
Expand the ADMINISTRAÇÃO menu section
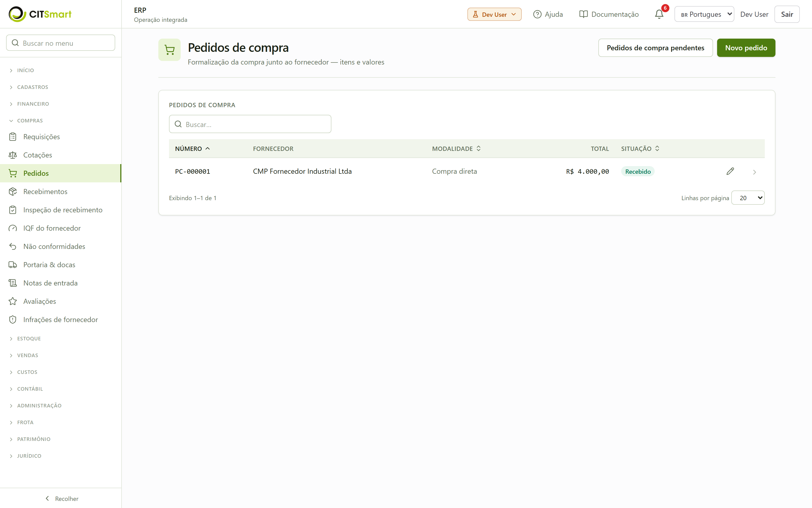tap(36, 406)
